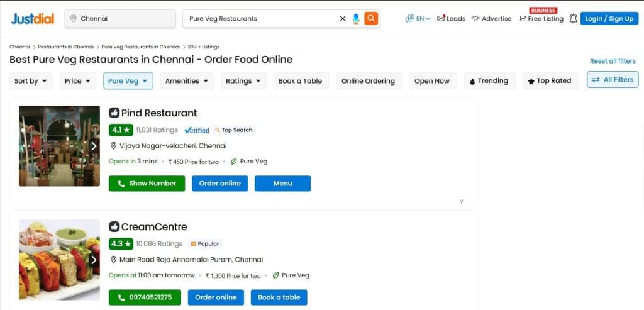Toggle the Open Now filter
Screen dimensions: 644x310
432,81
